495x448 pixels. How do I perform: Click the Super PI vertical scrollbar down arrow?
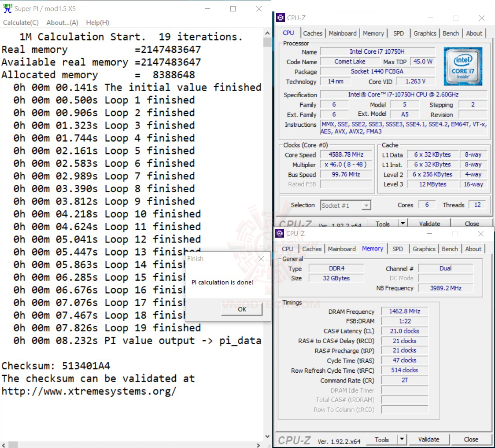pyautogui.click(x=267, y=437)
